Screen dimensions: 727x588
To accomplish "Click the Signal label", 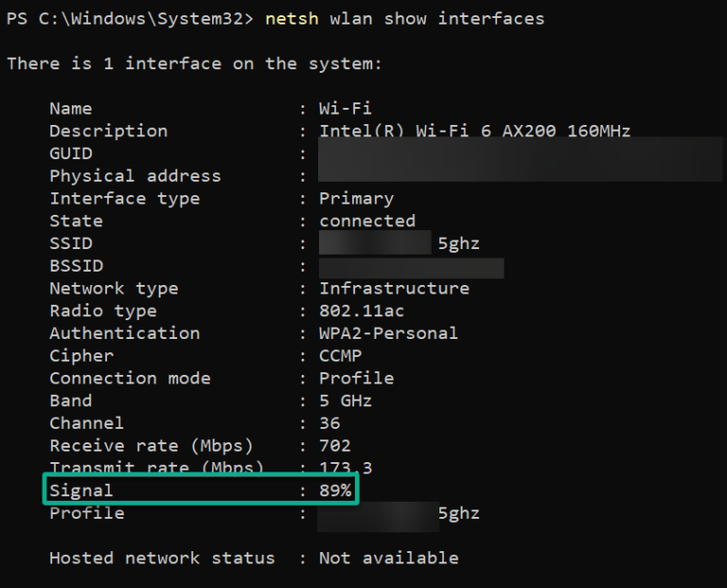I will [x=81, y=490].
